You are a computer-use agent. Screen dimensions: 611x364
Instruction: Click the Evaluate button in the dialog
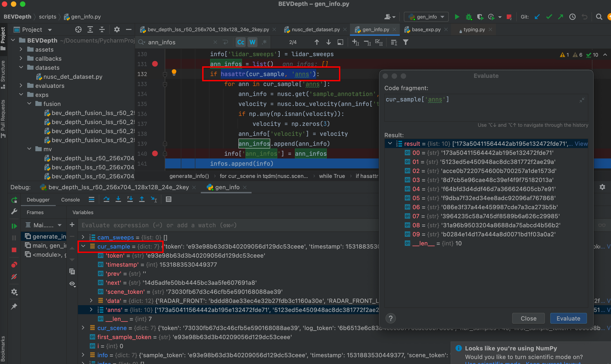click(x=568, y=318)
